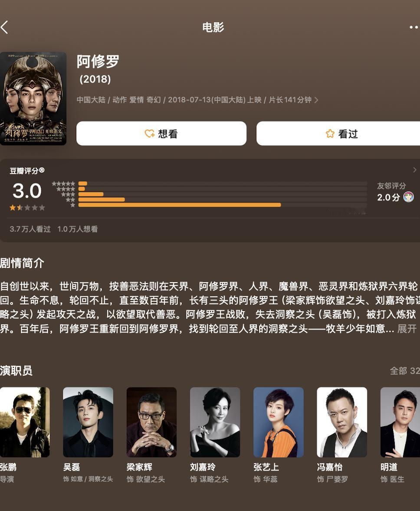Expand movie details via the chevron after 片长141分钟

[x=316, y=100]
